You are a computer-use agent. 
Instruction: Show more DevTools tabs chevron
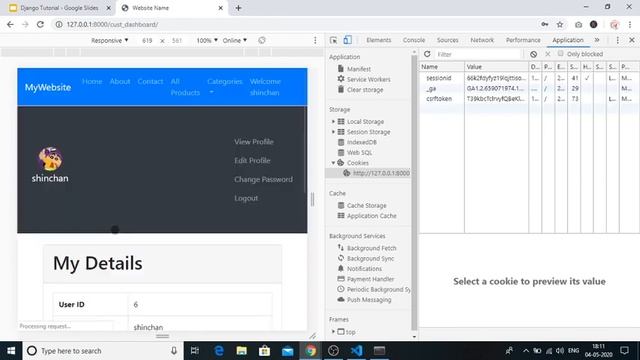pyautogui.click(x=597, y=40)
